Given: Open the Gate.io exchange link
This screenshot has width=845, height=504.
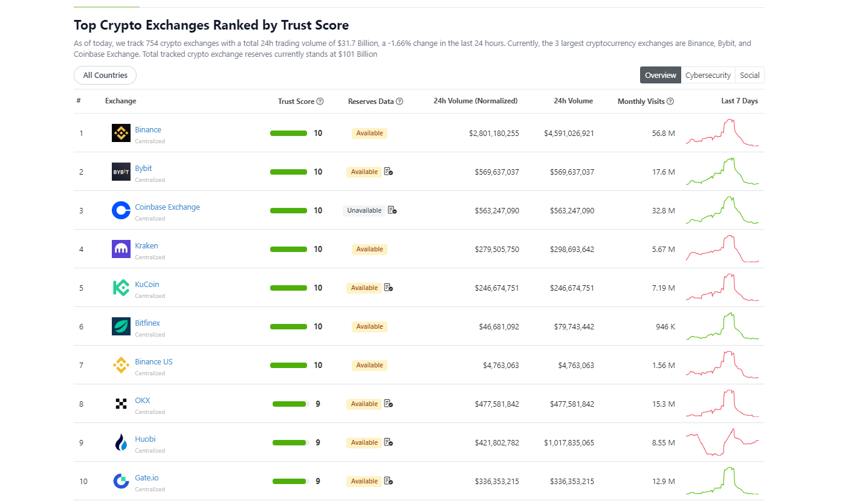Looking at the screenshot, I should point(147,478).
